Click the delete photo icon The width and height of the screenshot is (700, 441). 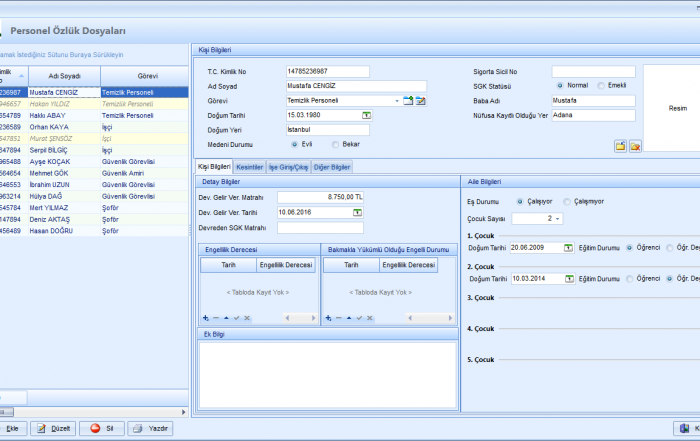(634, 146)
